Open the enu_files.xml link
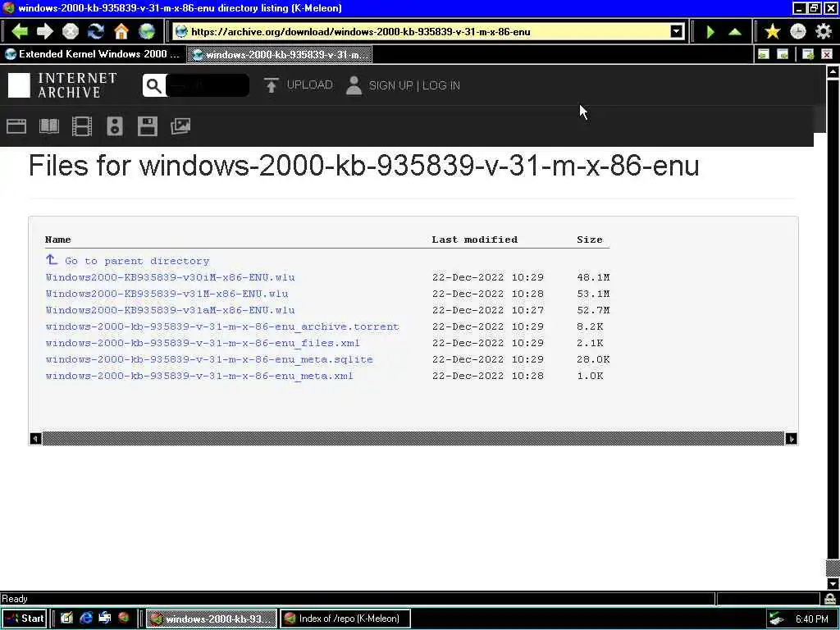Image resolution: width=840 pixels, height=630 pixels. [203, 344]
